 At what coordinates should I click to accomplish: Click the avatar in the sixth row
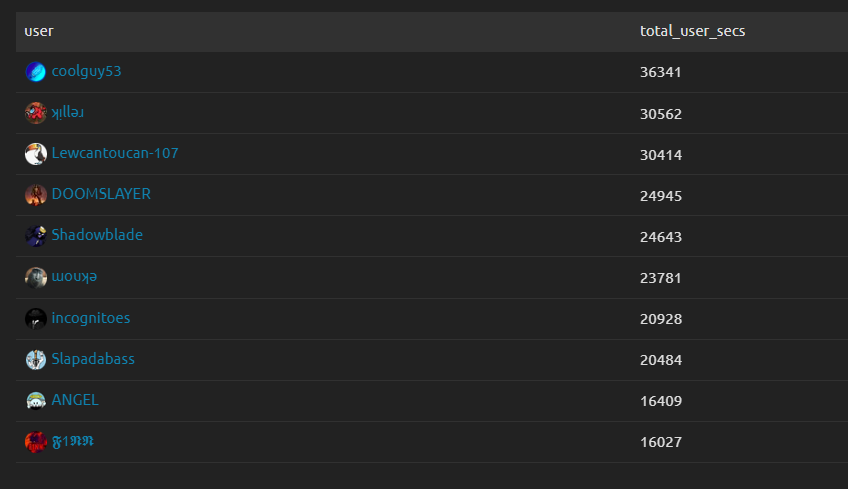click(x=36, y=277)
